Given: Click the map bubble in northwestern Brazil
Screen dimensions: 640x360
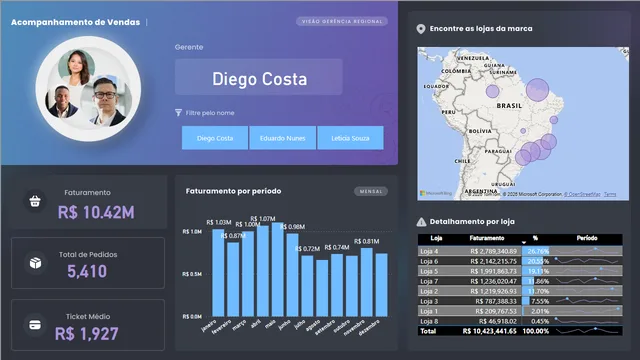Looking at the screenshot, I should click(492, 91).
